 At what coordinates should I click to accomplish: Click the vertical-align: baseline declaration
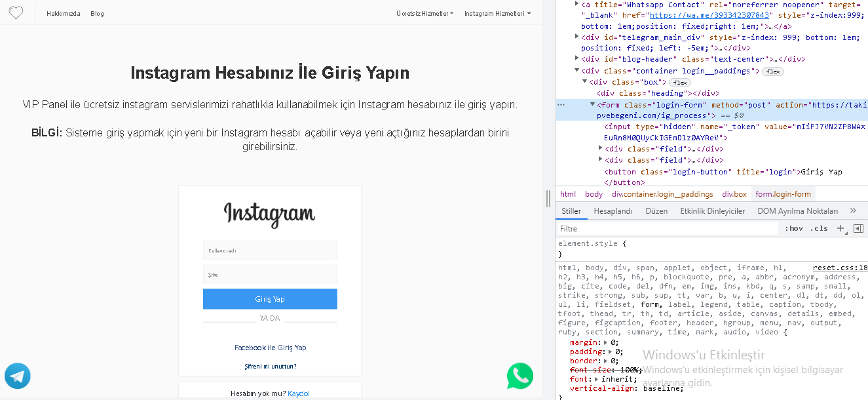pyautogui.click(x=627, y=388)
